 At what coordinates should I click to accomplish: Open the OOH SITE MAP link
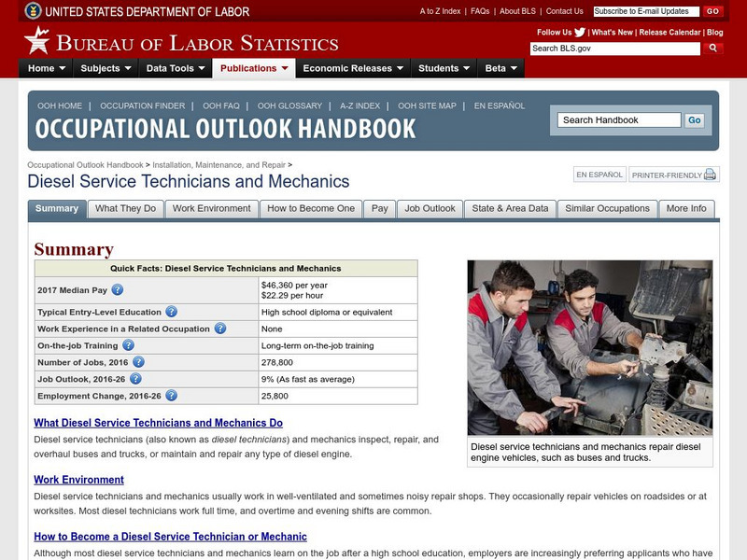[427, 105]
